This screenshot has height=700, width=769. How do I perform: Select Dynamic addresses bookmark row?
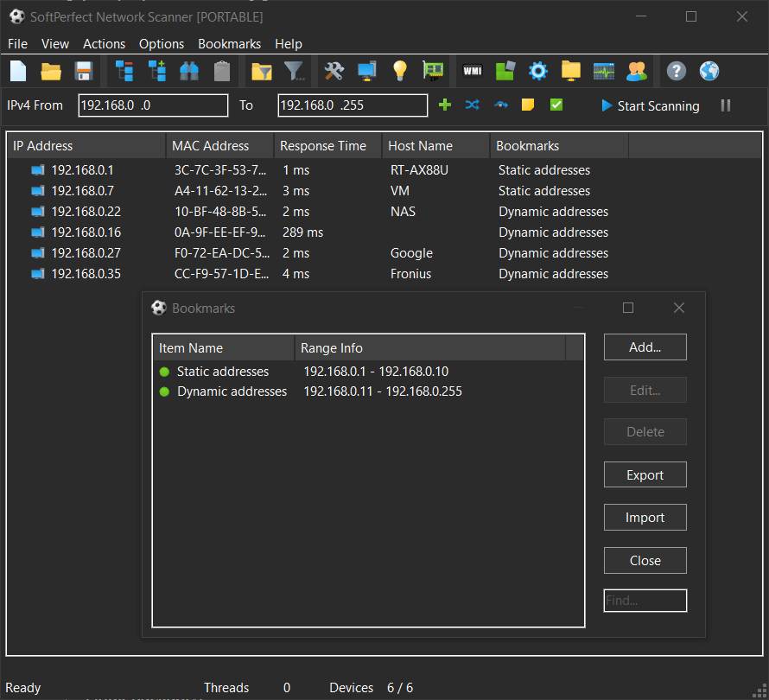point(368,391)
